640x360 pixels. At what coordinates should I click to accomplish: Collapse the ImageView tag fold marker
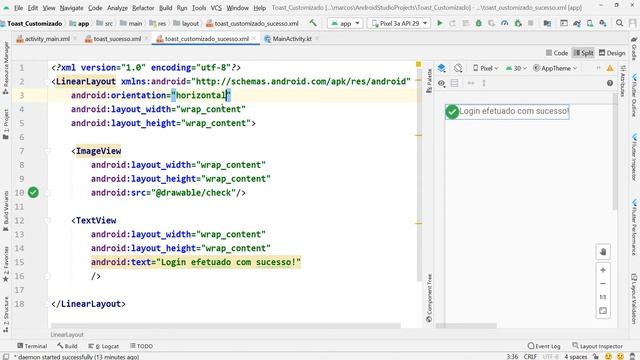pos(47,151)
